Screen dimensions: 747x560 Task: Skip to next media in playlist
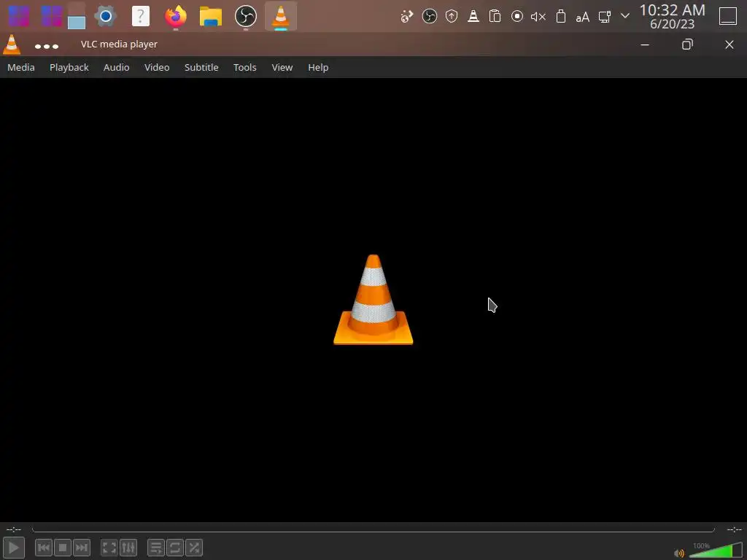(82, 548)
